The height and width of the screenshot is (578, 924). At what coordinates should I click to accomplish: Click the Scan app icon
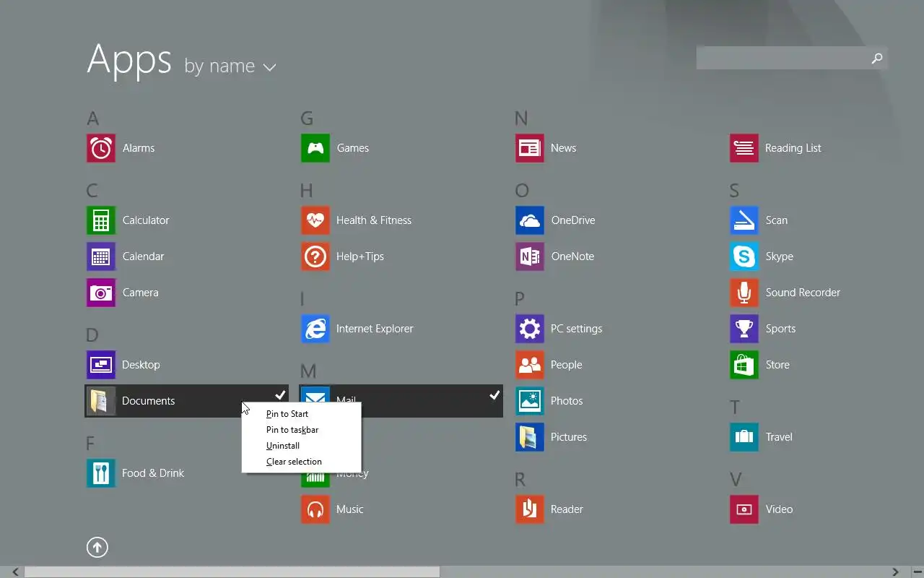pos(744,220)
